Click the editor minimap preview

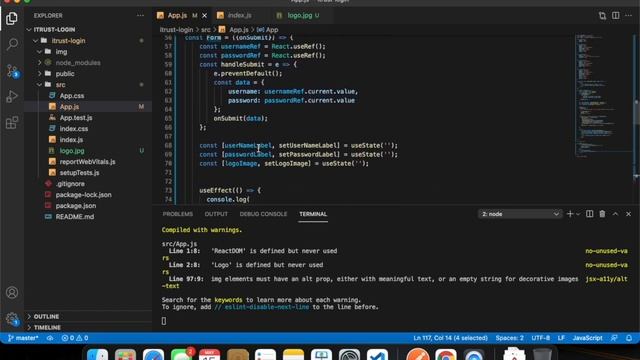click(x=603, y=96)
